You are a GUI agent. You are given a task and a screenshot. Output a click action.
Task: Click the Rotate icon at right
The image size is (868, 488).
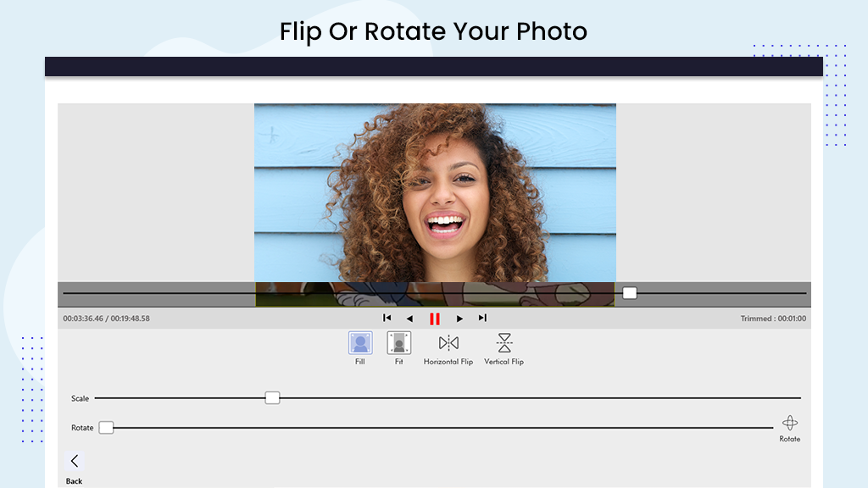pos(790,424)
